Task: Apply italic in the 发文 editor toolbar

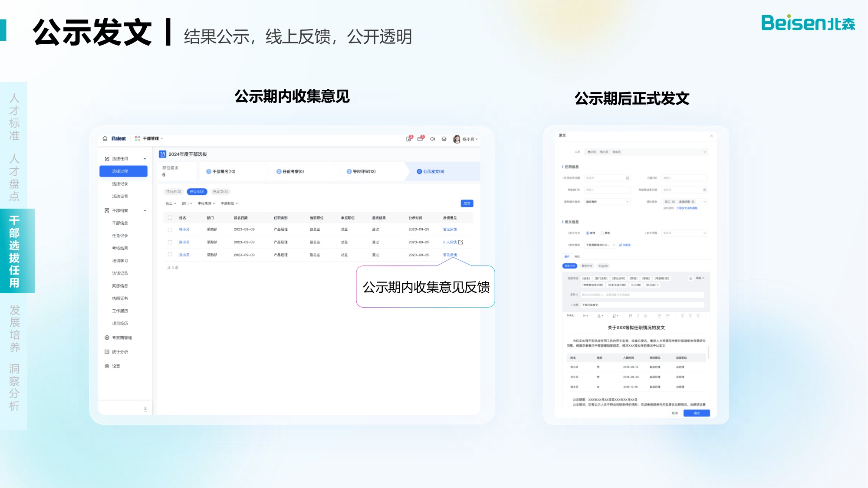Action: pos(638,316)
